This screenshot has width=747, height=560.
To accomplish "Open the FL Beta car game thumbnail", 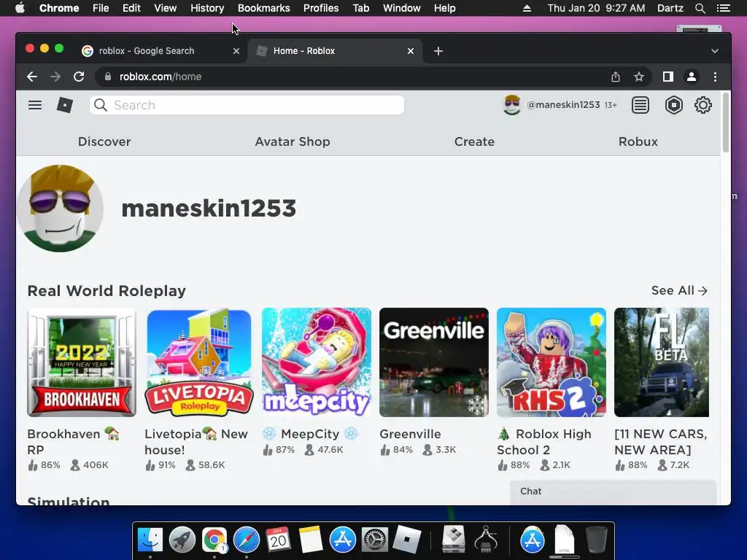I will pyautogui.click(x=661, y=362).
